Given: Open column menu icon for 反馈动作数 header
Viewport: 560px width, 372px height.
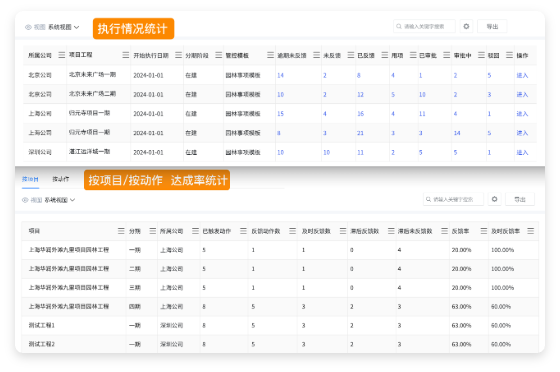Looking at the screenshot, I should tap(292, 231).
